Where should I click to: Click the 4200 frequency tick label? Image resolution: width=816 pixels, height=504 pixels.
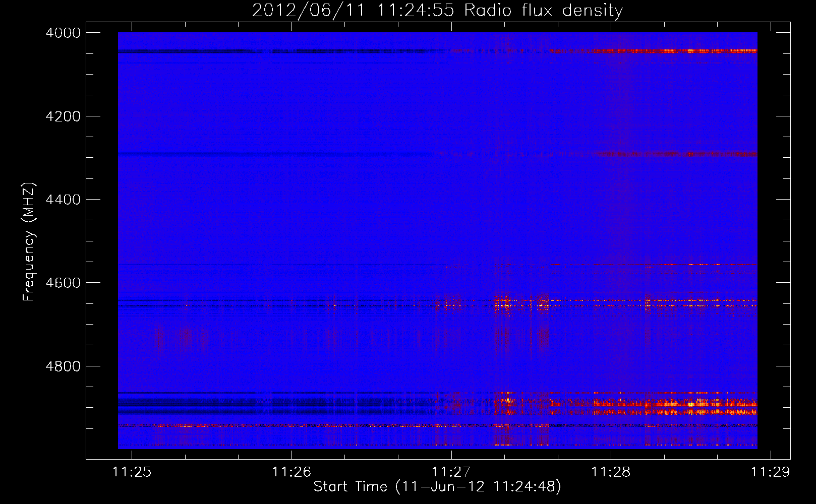[63, 116]
